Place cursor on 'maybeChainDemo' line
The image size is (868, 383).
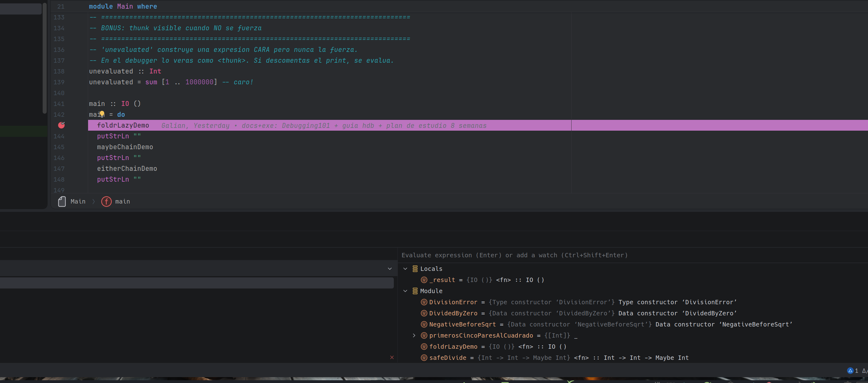click(x=125, y=147)
